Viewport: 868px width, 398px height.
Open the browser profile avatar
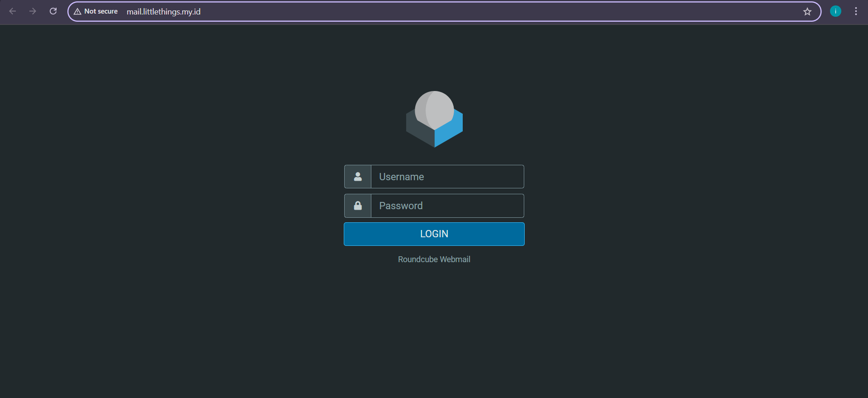835,11
